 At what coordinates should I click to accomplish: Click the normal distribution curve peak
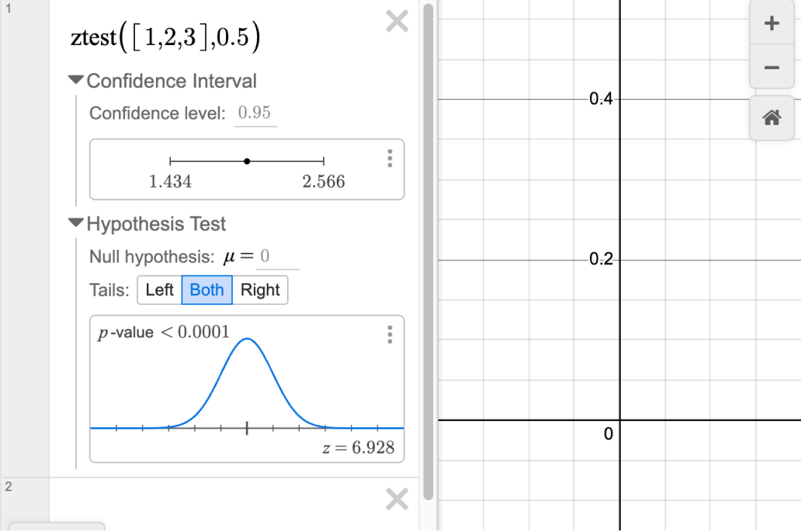tap(248, 338)
